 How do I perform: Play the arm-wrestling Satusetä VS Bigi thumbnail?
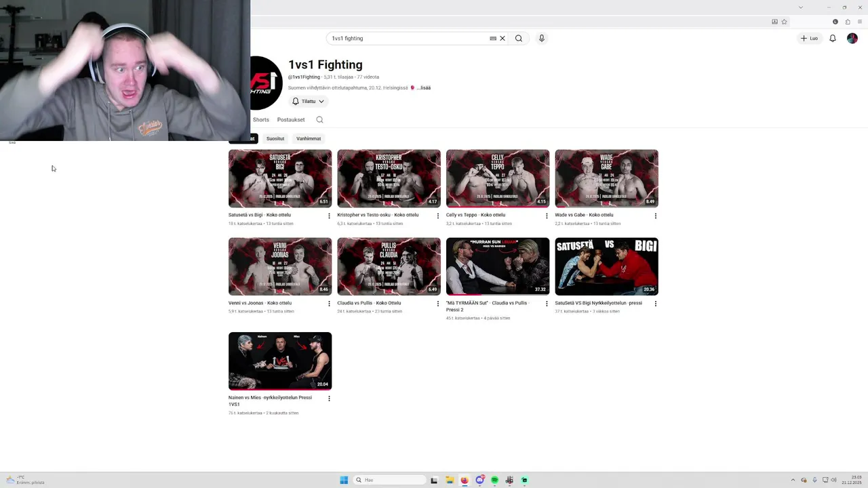click(606, 266)
